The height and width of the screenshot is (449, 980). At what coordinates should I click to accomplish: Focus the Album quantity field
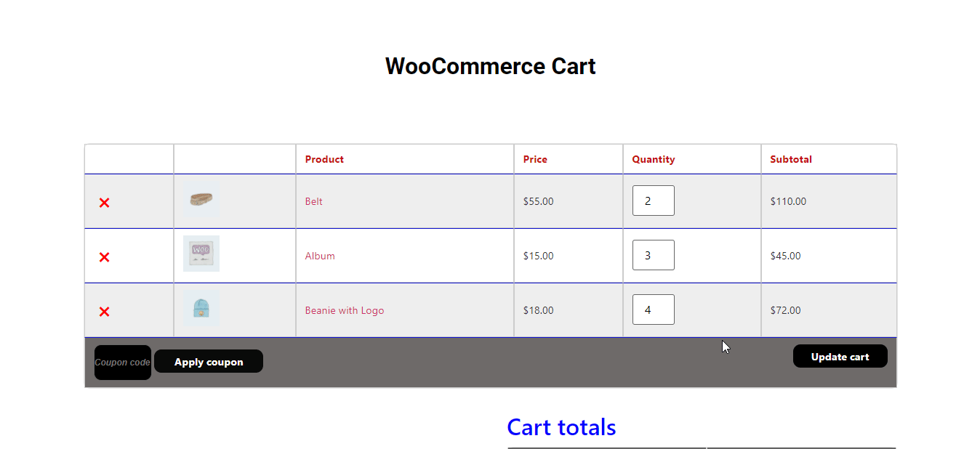coord(653,255)
